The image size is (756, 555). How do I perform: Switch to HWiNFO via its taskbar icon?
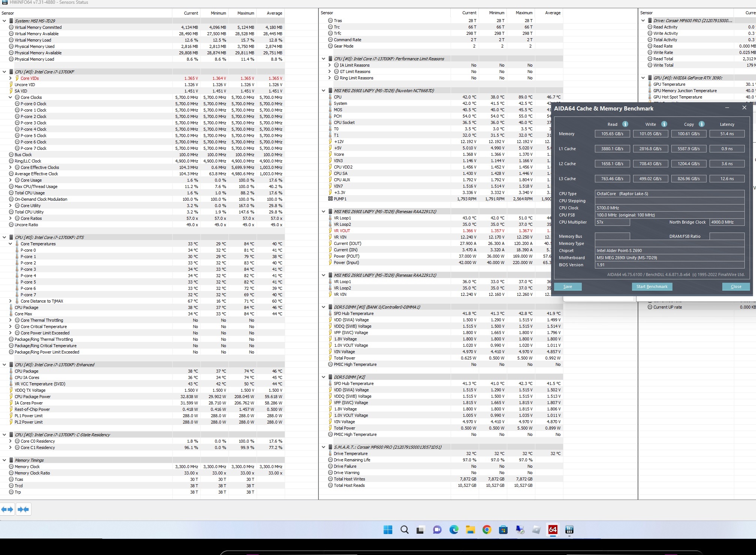coord(569,530)
